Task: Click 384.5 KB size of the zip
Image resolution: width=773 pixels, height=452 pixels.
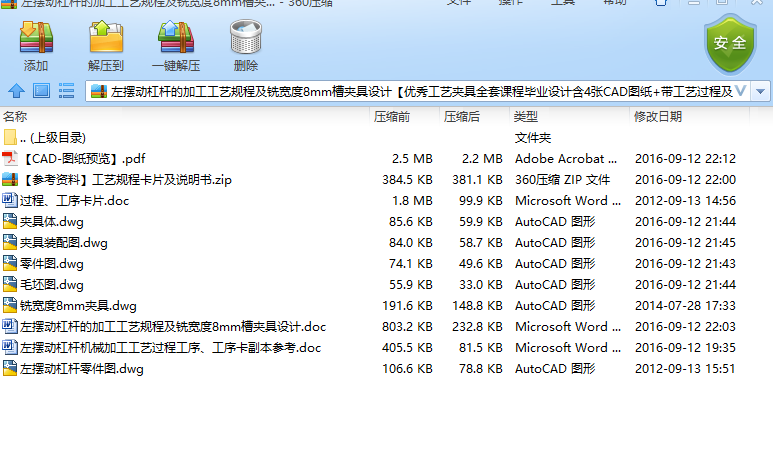Action: coord(407,180)
